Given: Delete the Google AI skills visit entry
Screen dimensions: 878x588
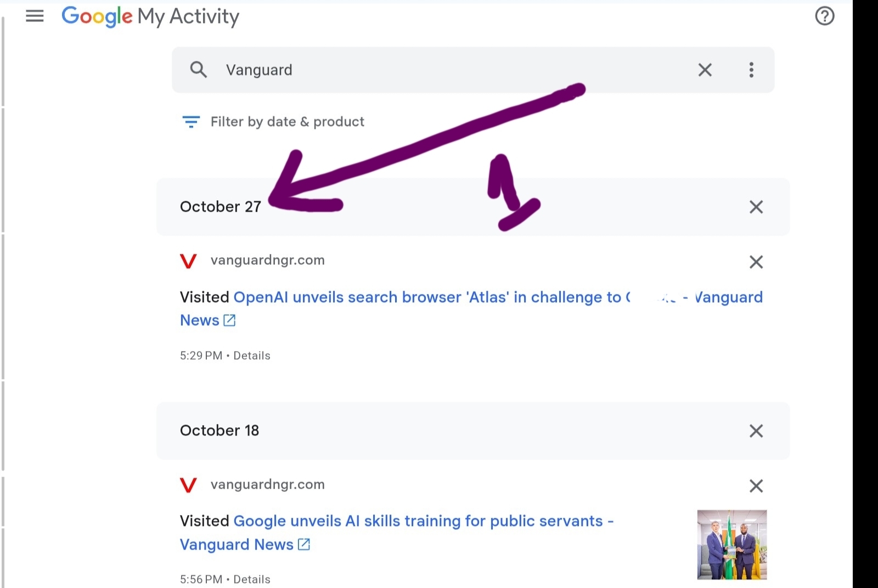Looking at the screenshot, I should [x=756, y=485].
